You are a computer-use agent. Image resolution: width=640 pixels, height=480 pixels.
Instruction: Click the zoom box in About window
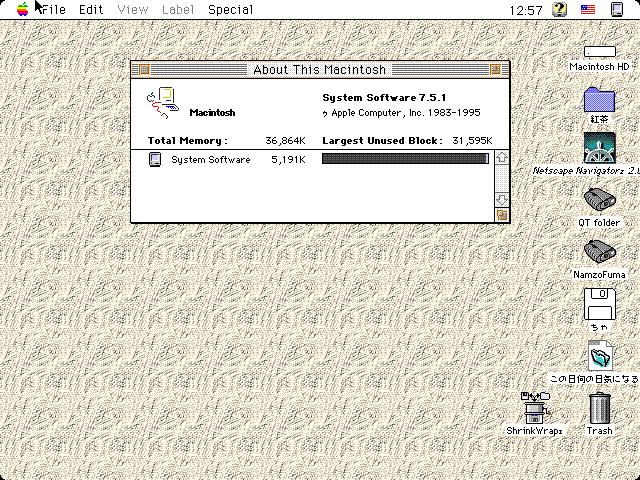point(496,70)
